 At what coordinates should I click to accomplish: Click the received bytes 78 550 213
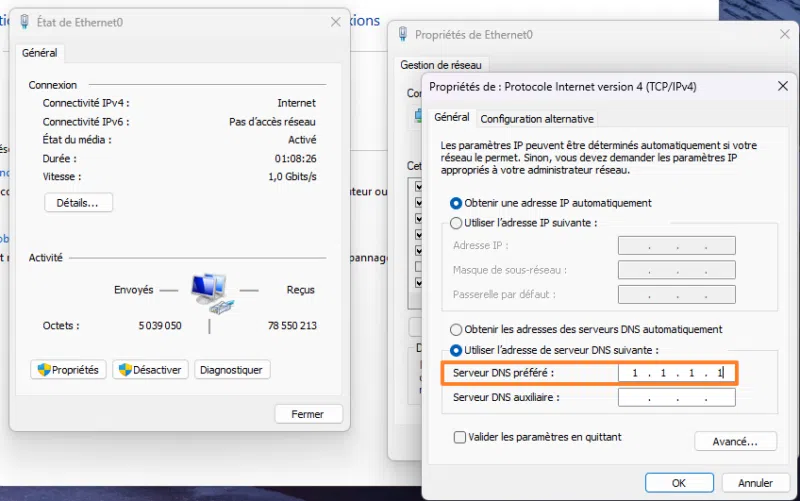pyautogui.click(x=292, y=325)
